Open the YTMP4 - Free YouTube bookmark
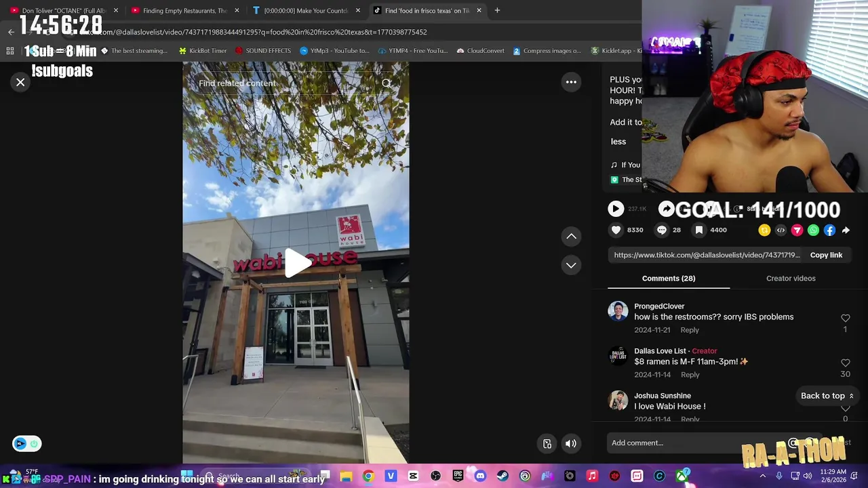 point(414,51)
